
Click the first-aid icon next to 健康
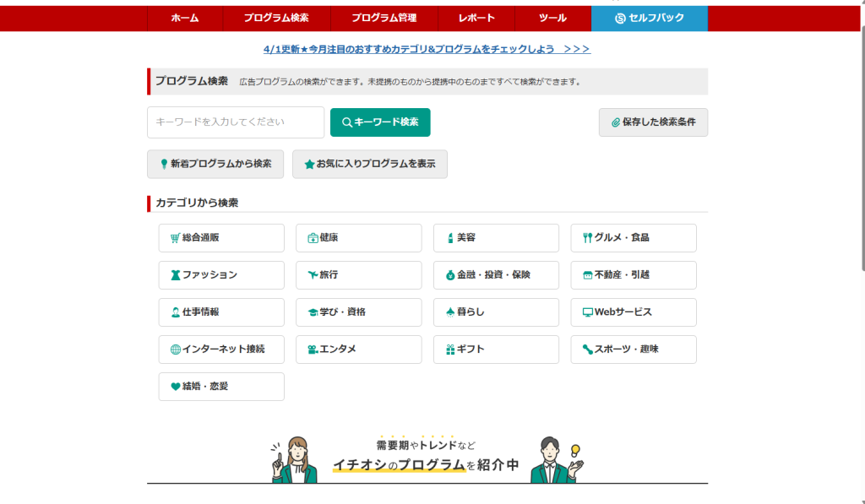tap(313, 238)
